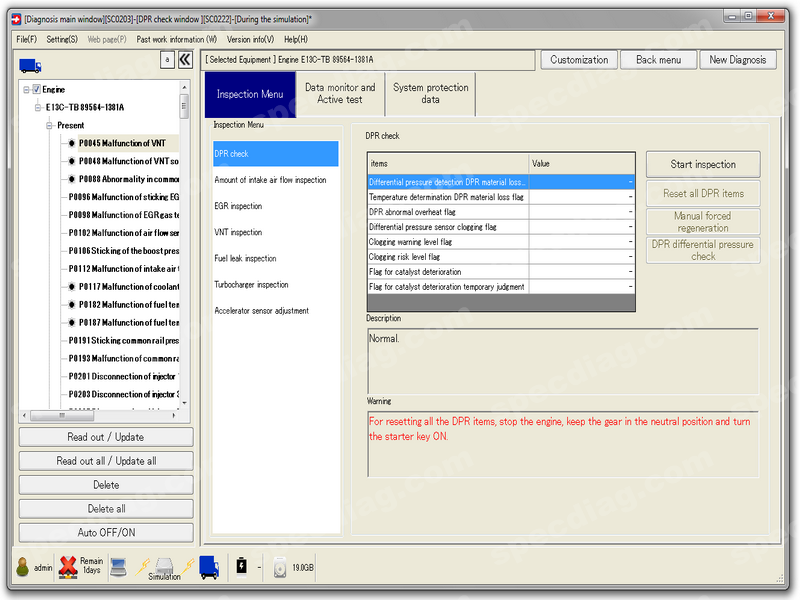Switch to Data monitor and Active test tab
800x600 pixels.
click(340, 94)
